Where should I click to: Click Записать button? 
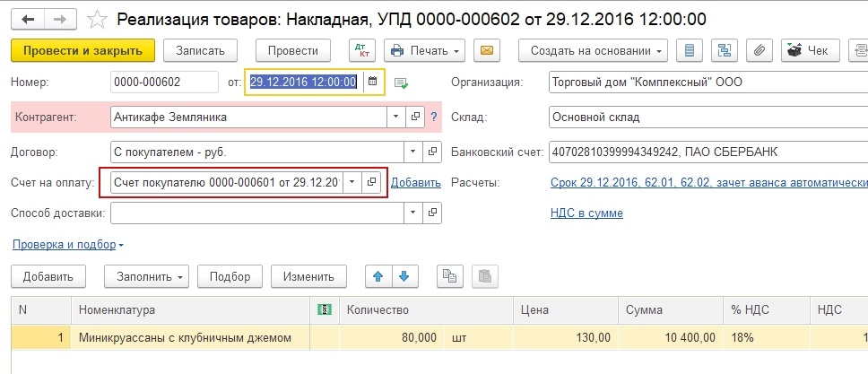[200, 50]
